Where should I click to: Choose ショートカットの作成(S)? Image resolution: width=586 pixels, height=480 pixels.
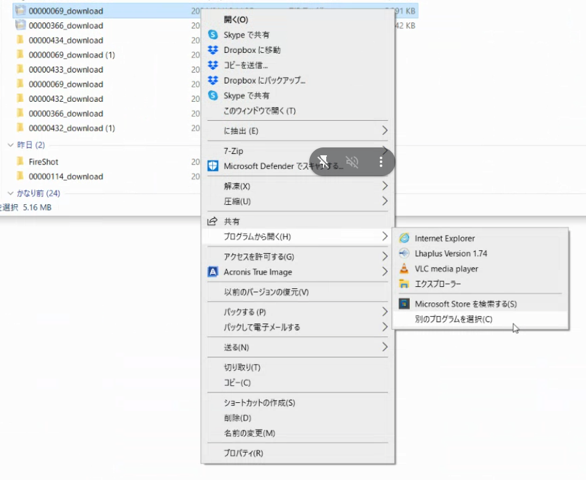(x=298, y=403)
